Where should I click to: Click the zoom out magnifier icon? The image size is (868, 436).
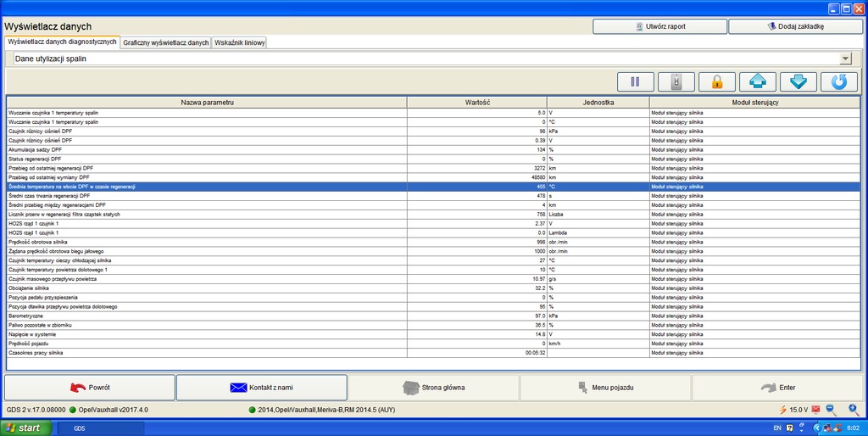(x=831, y=410)
